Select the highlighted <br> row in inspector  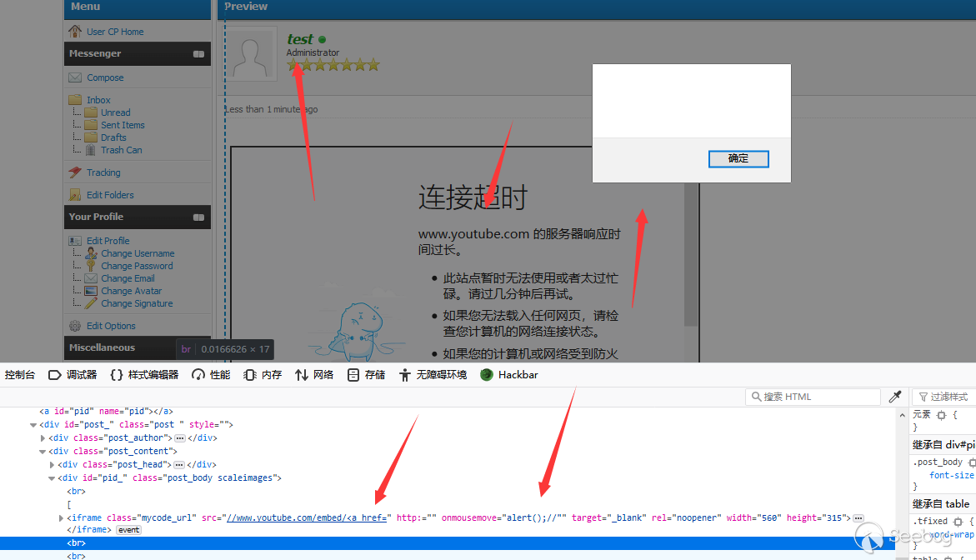(x=448, y=543)
